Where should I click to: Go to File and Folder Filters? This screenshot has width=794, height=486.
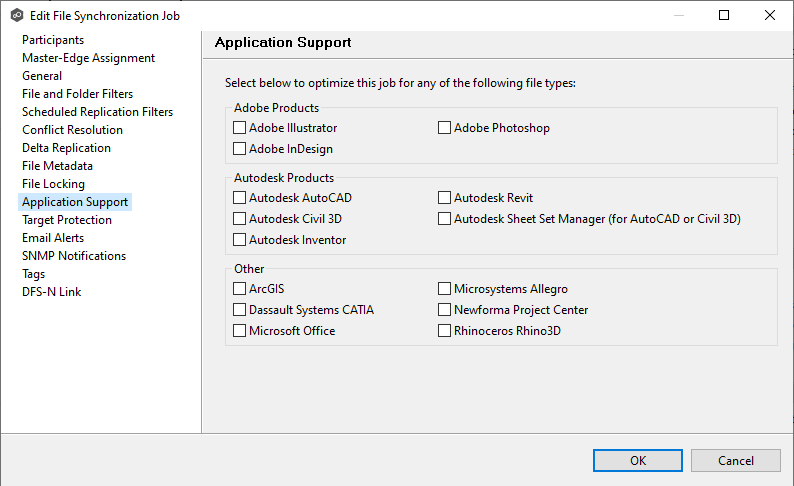[x=77, y=94]
